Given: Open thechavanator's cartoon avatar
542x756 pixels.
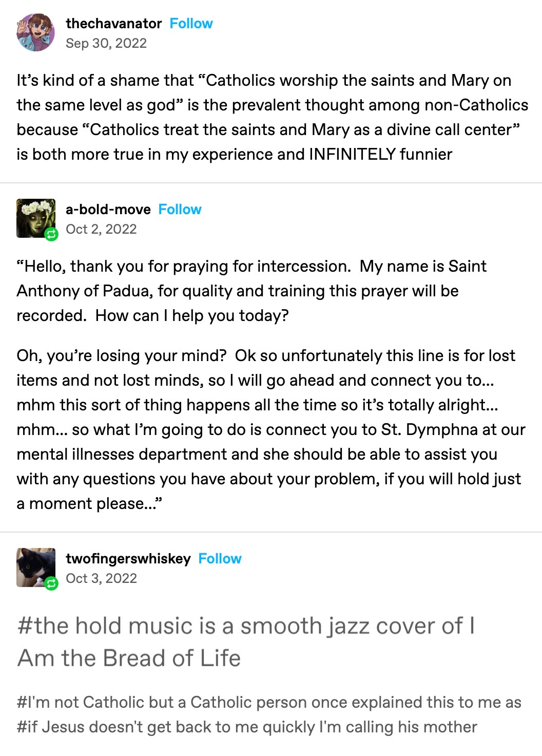Looking at the screenshot, I should tap(35, 33).
